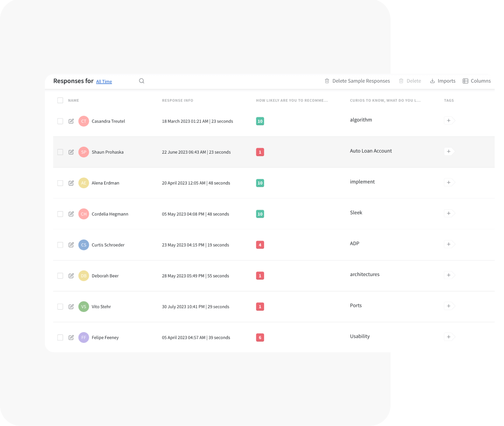Open the Columns settings

coord(476,81)
